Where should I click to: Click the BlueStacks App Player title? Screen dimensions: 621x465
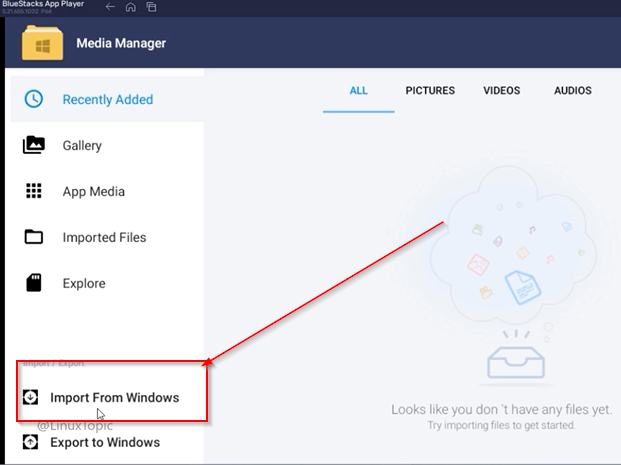pos(43,4)
